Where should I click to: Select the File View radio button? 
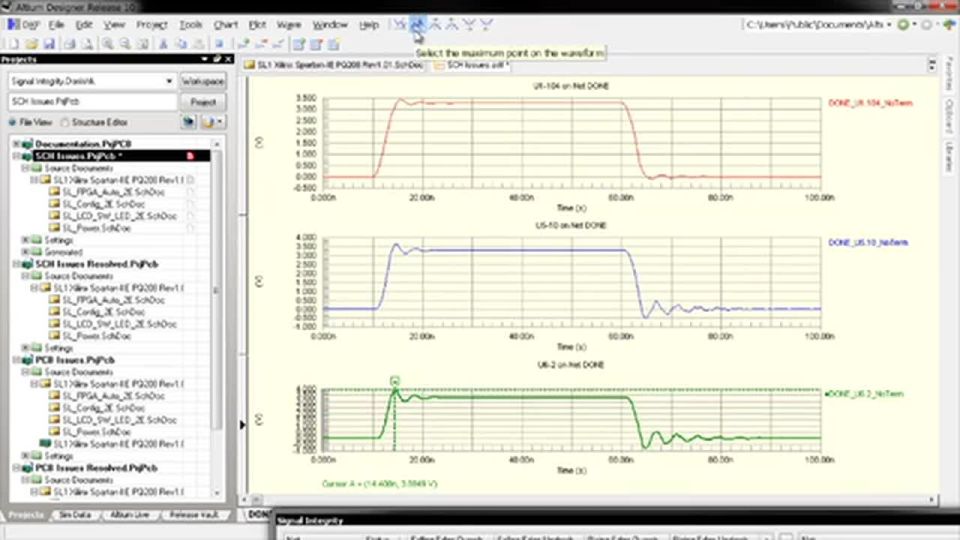click(12, 122)
